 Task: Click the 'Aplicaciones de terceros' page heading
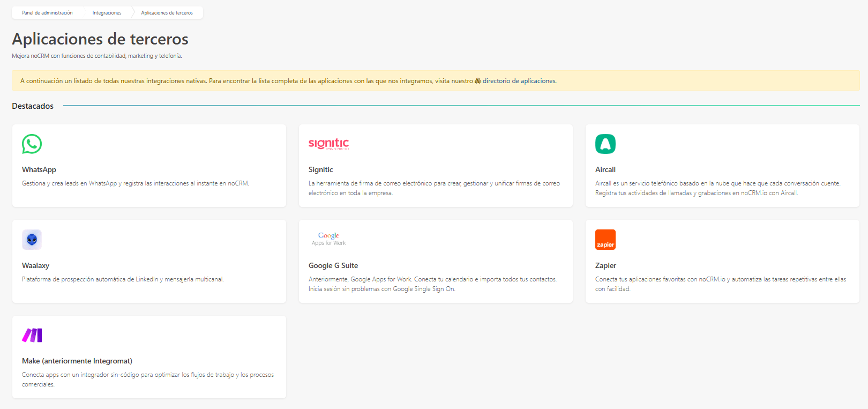coord(100,39)
